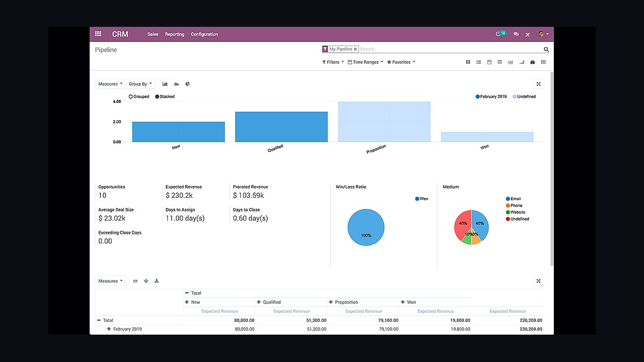Open the Reporting menu
Image resolution: width=644 pixels, height=362 pixels.
tap(174, 34)
